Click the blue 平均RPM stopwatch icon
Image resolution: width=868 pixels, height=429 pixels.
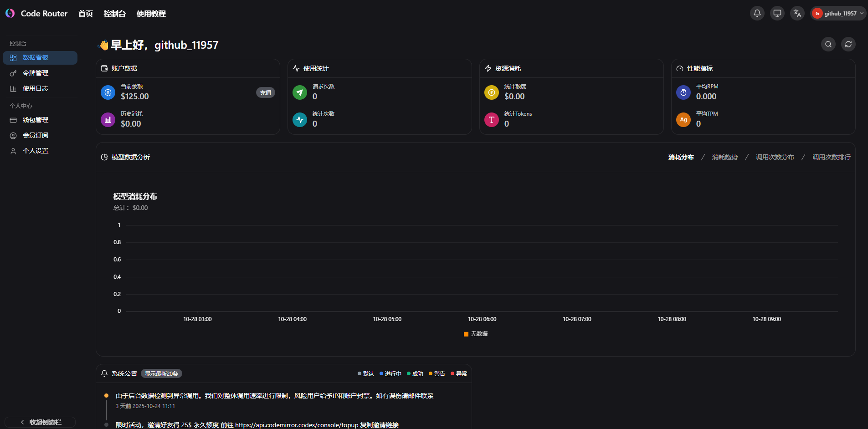(x=683, y=92)
